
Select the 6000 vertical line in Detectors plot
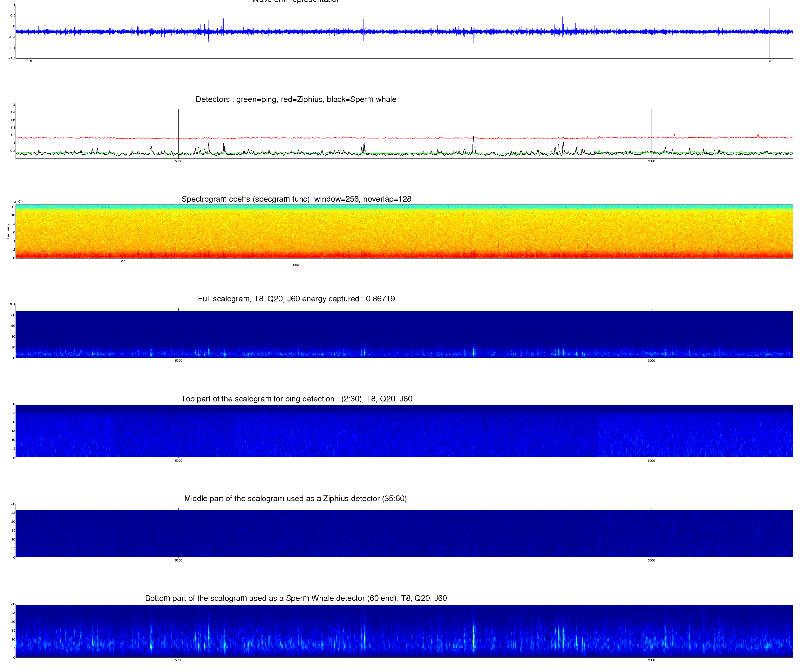[651, 123]
